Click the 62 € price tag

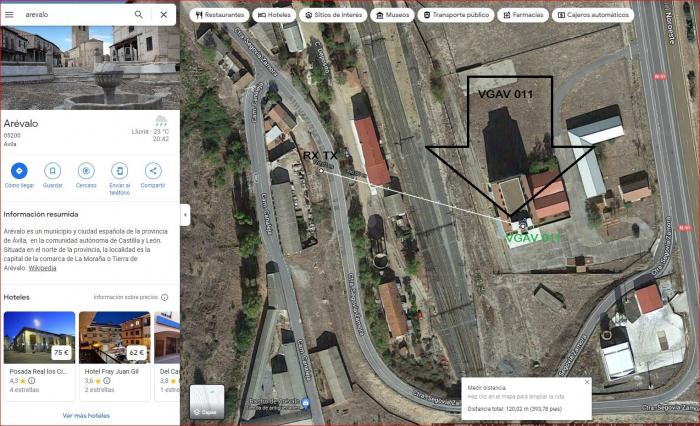(137, 352)
